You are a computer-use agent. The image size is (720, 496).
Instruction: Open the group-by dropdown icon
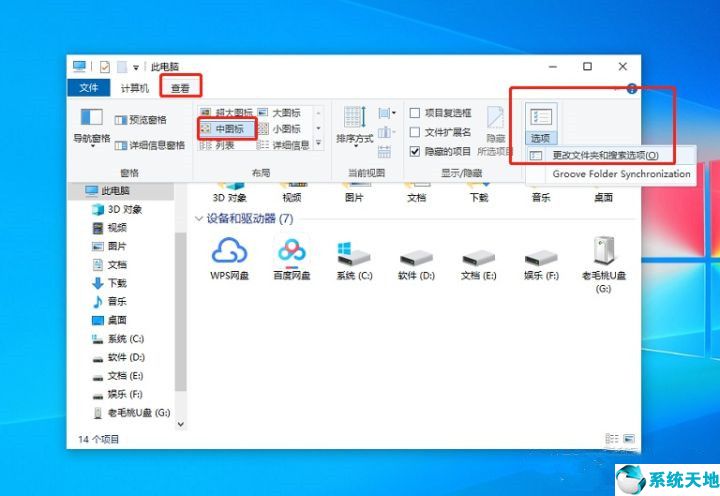pyautogui.click(x=387, y=113)
